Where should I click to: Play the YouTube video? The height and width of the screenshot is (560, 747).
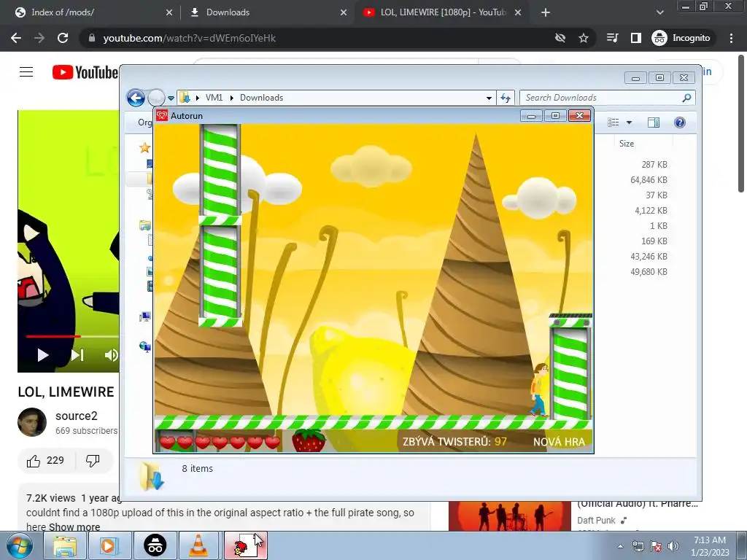(43, 355)
